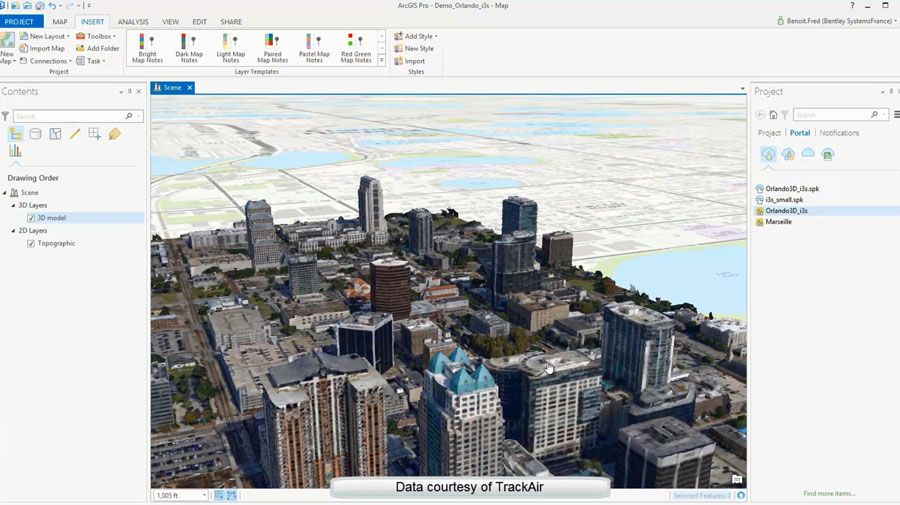Click the Project pane search field
This screenshot has height=505, width=900.
click(x=841, y=115)
